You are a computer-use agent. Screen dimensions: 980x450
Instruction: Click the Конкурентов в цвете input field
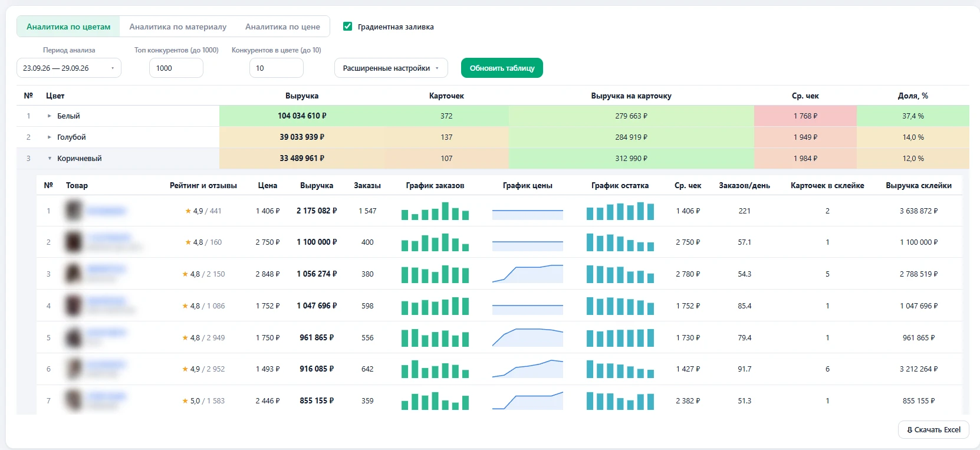(277, 68)
